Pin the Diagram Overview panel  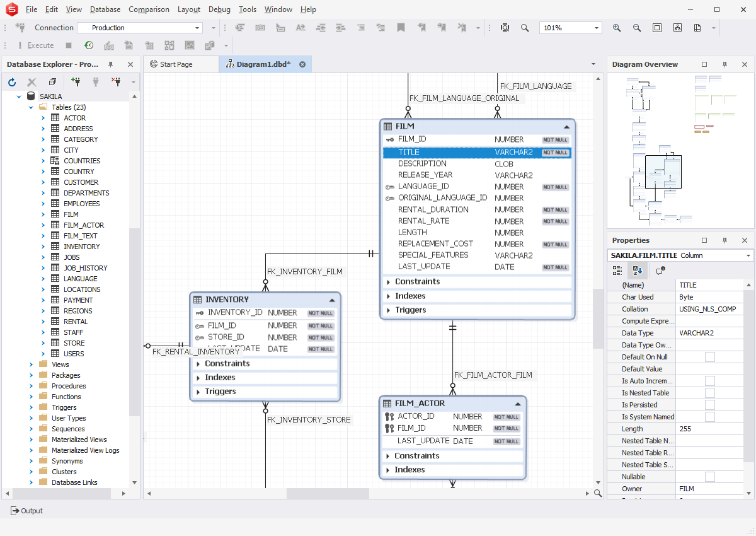724,64
